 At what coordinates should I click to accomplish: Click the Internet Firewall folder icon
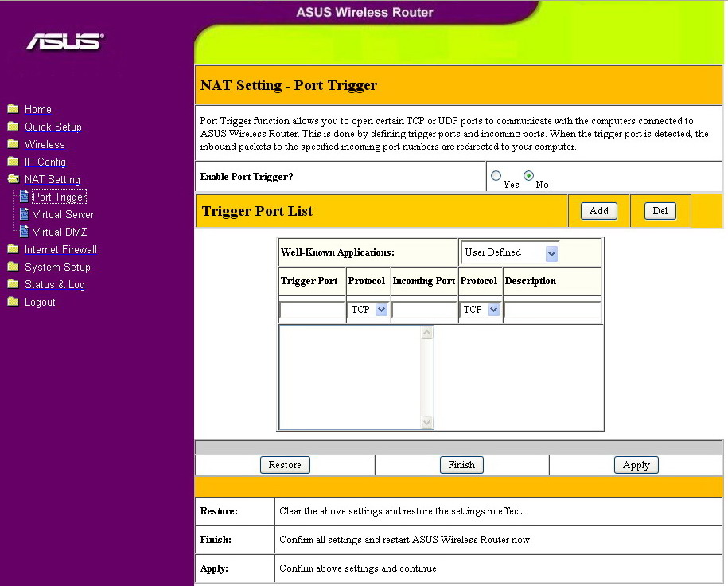coord(13,249)
